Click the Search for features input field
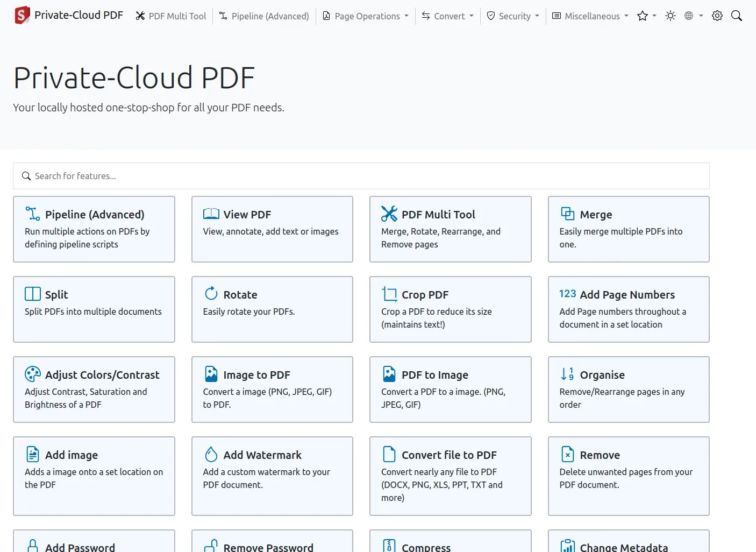 point(361,176)
